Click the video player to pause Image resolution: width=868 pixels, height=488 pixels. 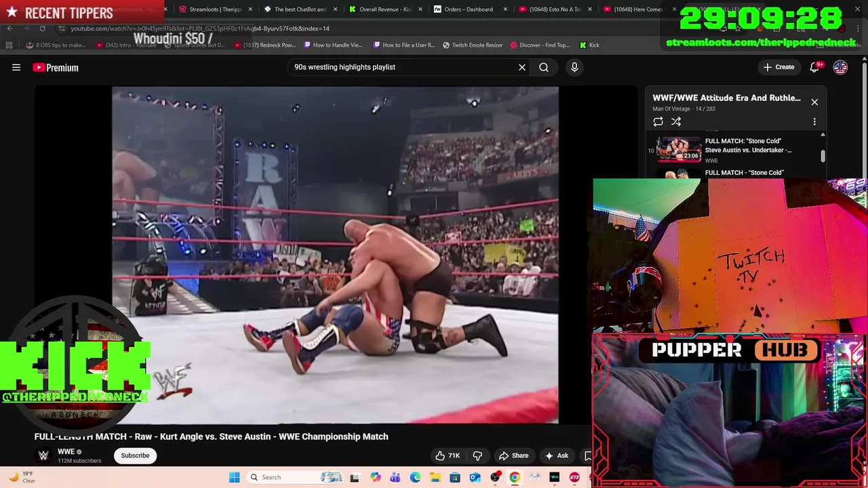coord(335,255)
